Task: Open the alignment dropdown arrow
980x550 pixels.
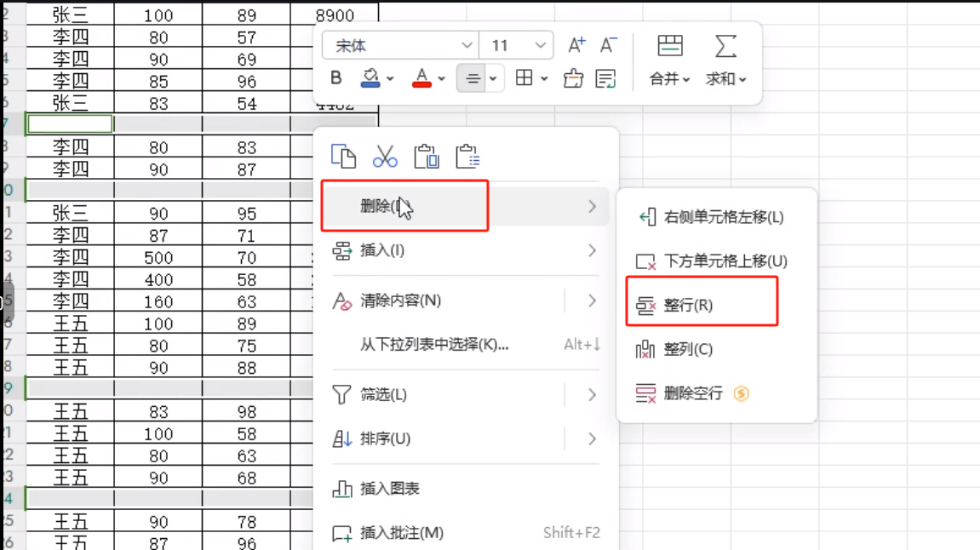Action: [x=493, y=78]
